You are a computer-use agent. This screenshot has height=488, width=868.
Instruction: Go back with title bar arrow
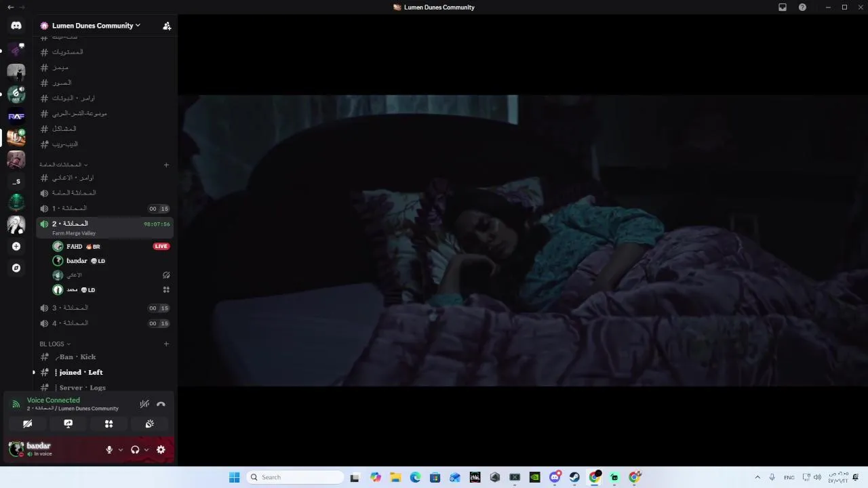(x=10, y=7)
